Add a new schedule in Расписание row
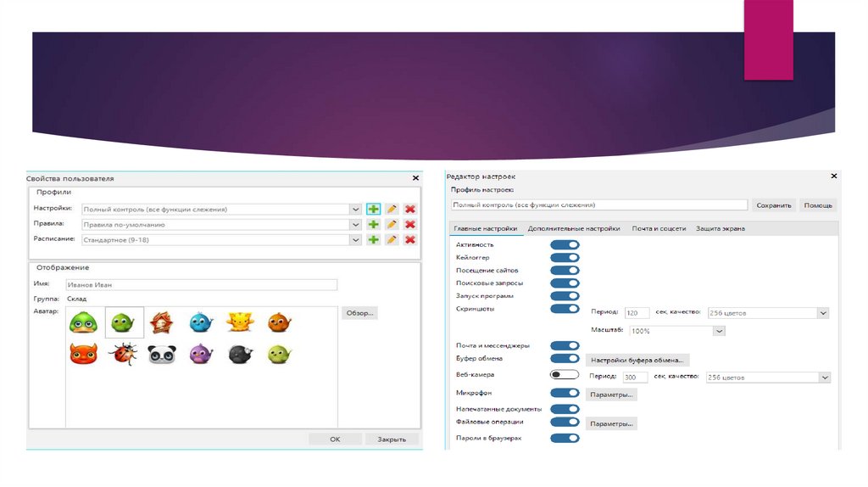 (373, 239)
